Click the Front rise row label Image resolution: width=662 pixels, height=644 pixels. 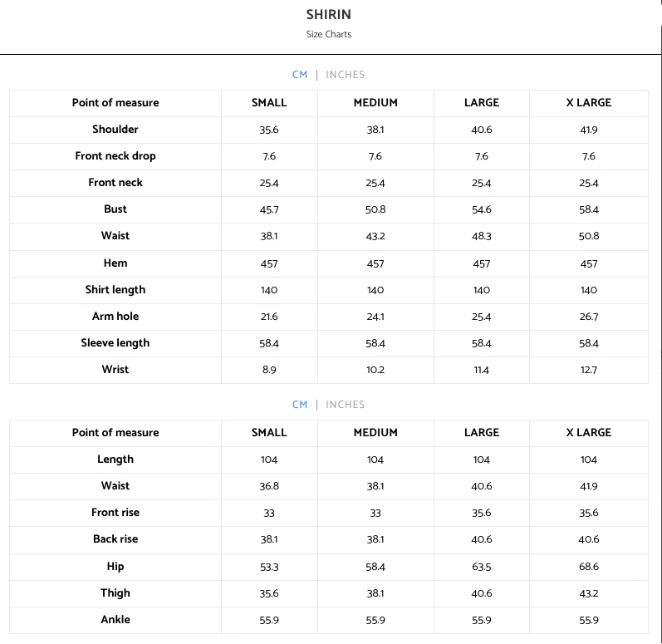[115, 512]
